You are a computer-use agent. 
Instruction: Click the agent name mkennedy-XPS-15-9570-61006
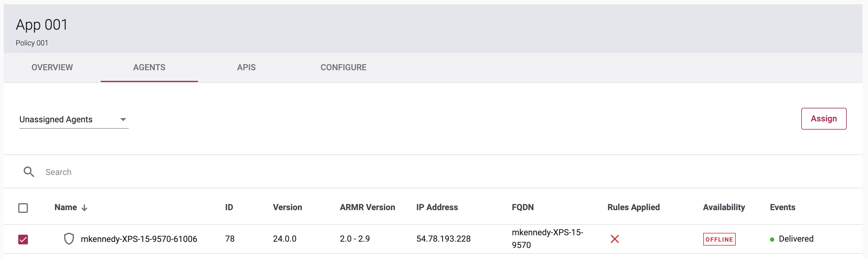[x=139, y=239]
